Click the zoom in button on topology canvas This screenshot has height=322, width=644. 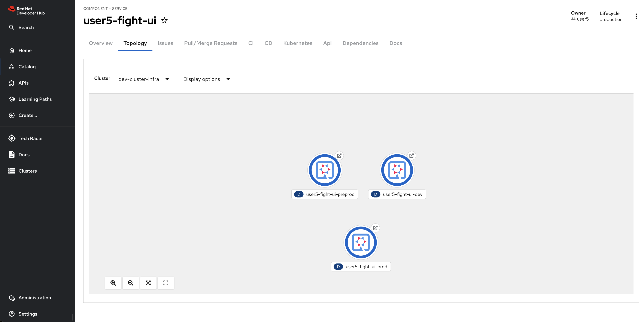click(x=113, y=283)
